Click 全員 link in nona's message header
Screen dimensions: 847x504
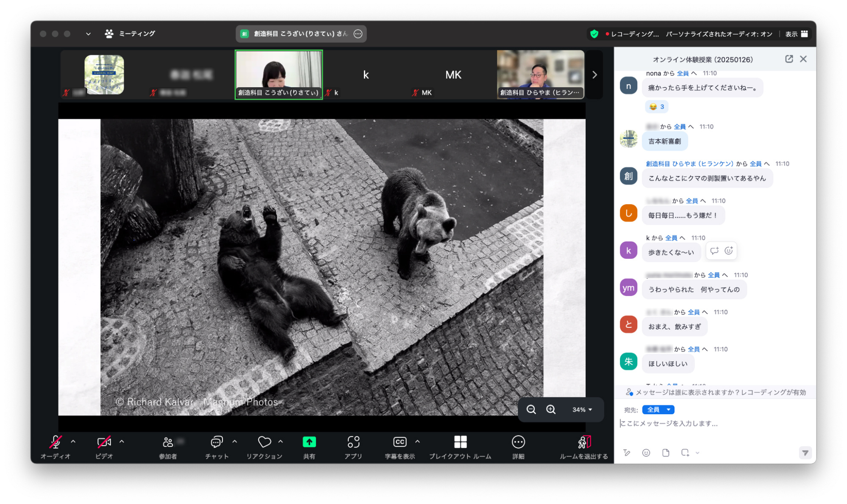(683, 73)
